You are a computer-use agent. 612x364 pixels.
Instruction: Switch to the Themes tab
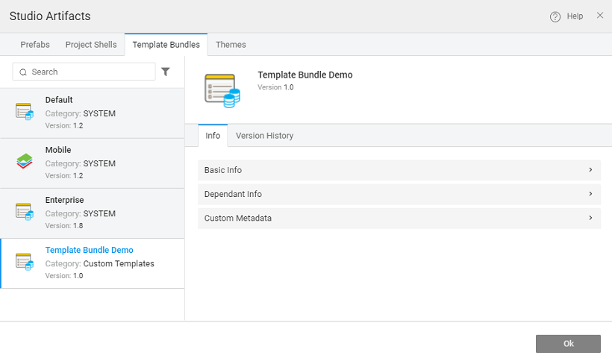[231, 45]
